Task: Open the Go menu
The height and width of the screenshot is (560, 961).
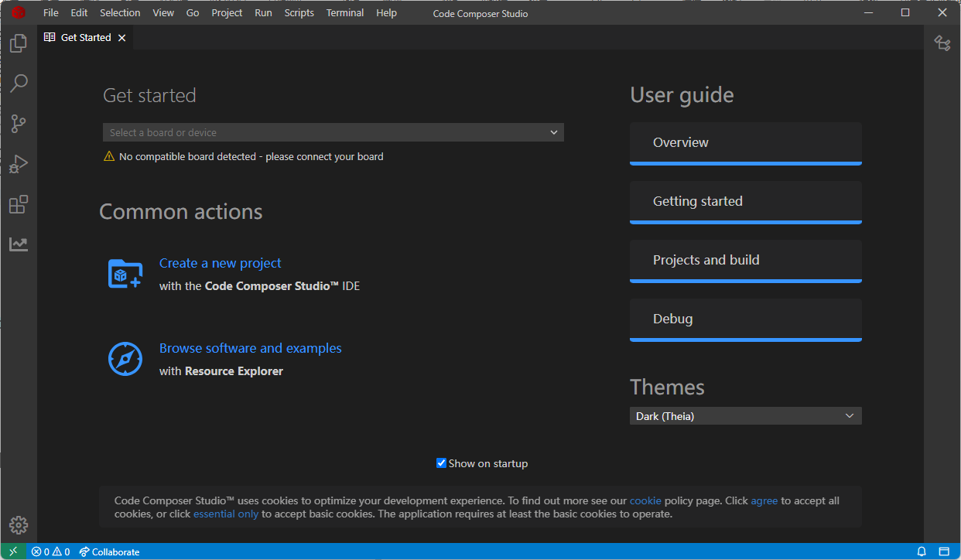Action: 193,13
